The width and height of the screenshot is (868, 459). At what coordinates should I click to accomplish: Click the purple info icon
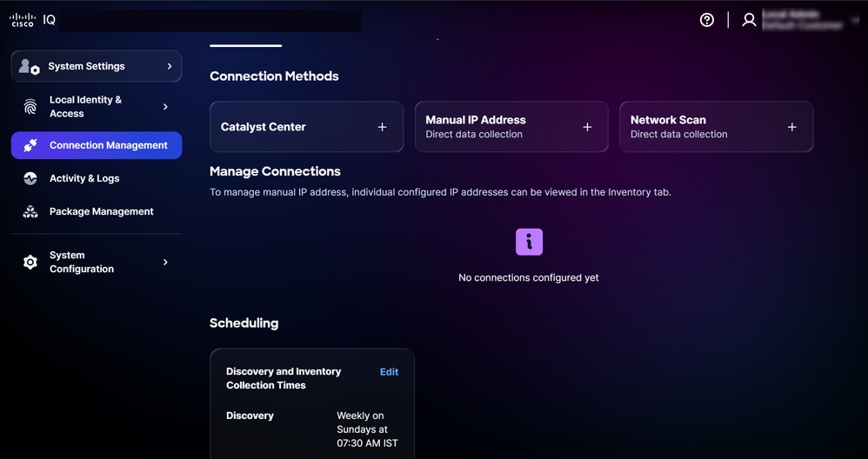529,242
